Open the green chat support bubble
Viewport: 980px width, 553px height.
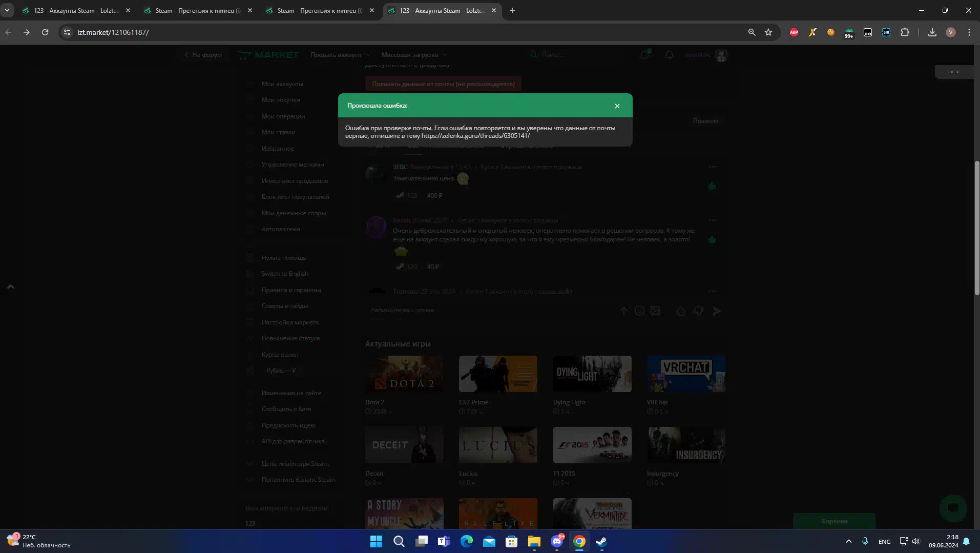tap(953, 507)
